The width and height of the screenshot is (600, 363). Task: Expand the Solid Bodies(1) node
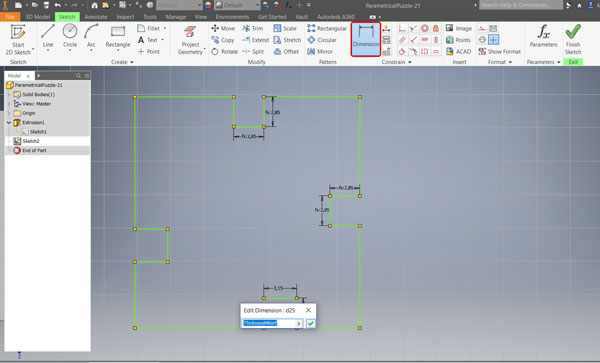point(9,94)
